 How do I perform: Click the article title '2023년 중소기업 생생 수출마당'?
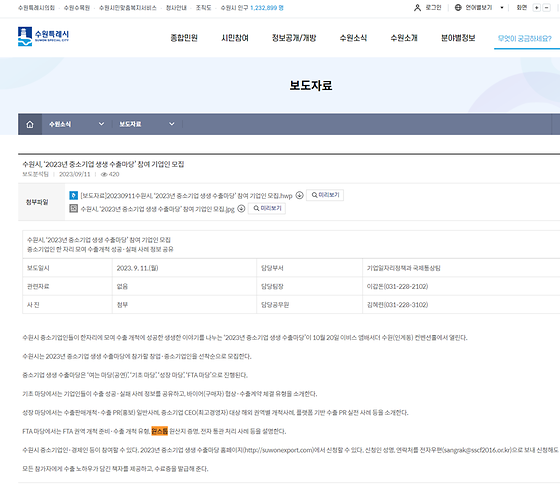pos(103,164)
